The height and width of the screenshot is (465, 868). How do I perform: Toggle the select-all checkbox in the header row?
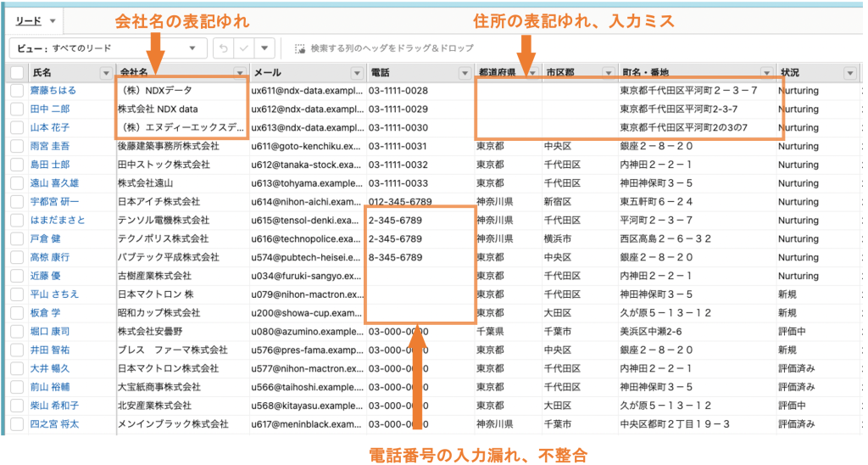pyautogui.click(x=17, y=73)
